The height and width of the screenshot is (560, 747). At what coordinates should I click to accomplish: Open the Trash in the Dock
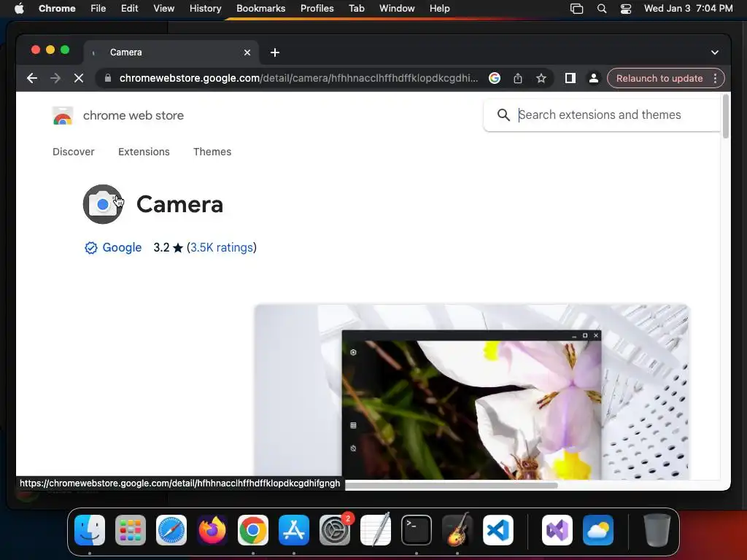tap(657, 530)
